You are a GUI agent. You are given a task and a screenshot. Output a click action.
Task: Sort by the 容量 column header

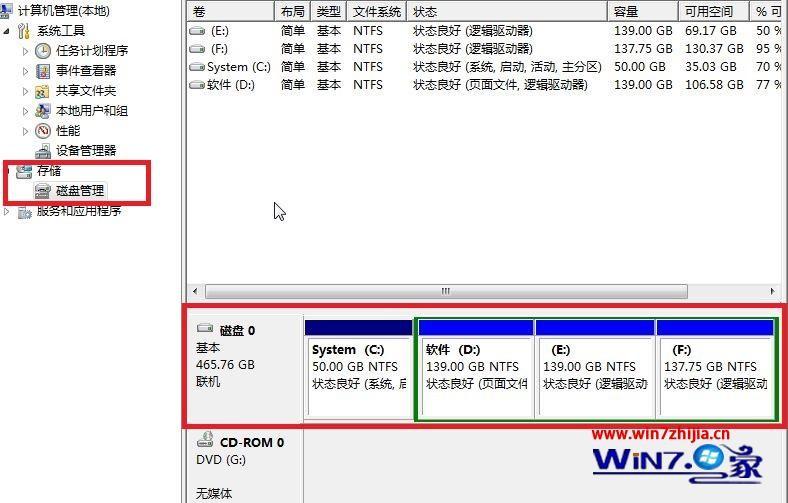click(x=643, y=11)
